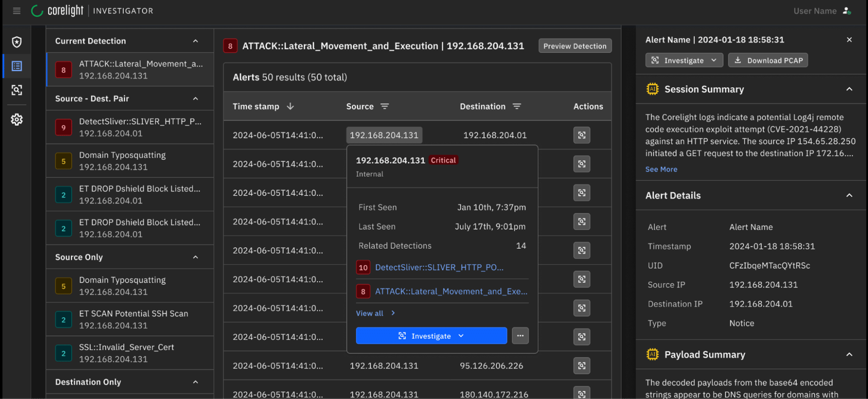Collapse the Session Summary panel
868x399 pixels.
click(849, 89)
